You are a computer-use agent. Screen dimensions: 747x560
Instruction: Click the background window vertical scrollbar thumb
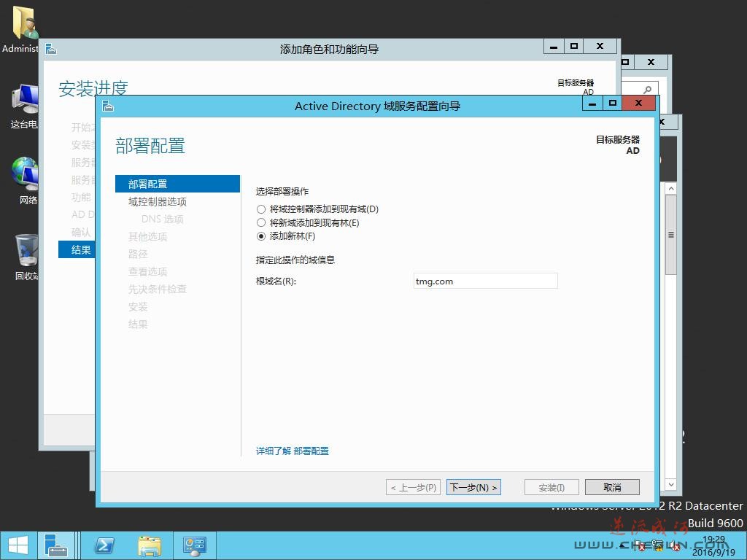pyautogui.click(x=671, y=234)
